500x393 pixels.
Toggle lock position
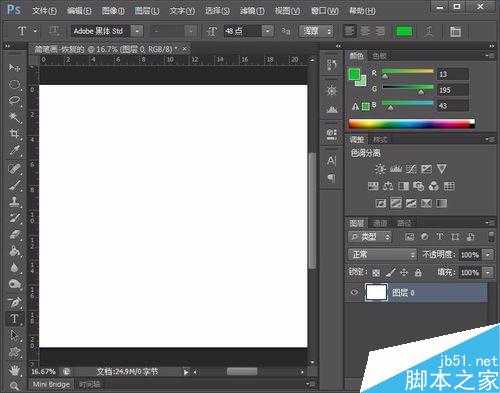click(404, 273)
